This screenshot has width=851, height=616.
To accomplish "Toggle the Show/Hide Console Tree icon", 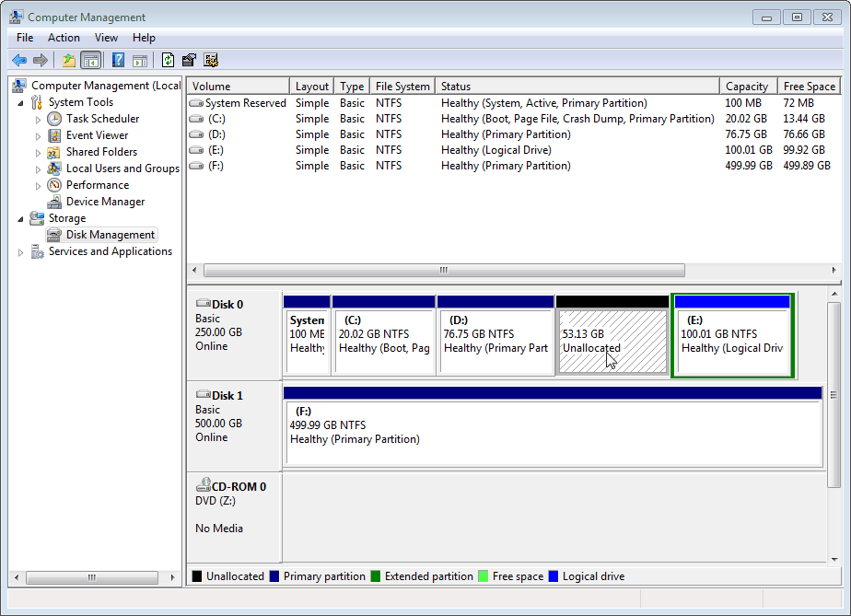I will coord(90,60).
